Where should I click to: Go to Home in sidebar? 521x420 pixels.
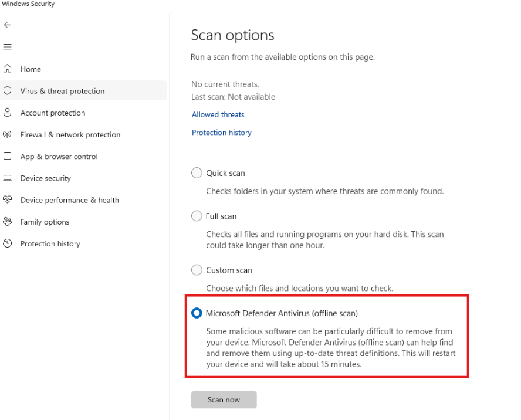(x=31, y=69)
